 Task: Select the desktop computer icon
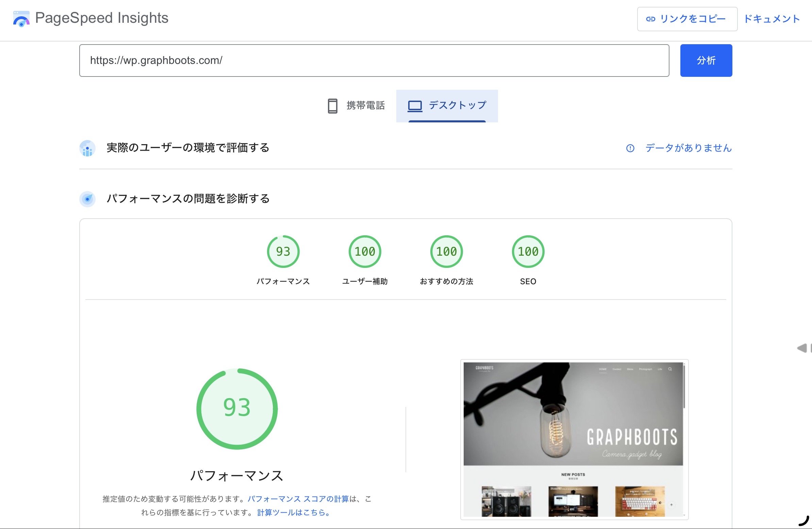pyautogui.click(x=415, y=105)
